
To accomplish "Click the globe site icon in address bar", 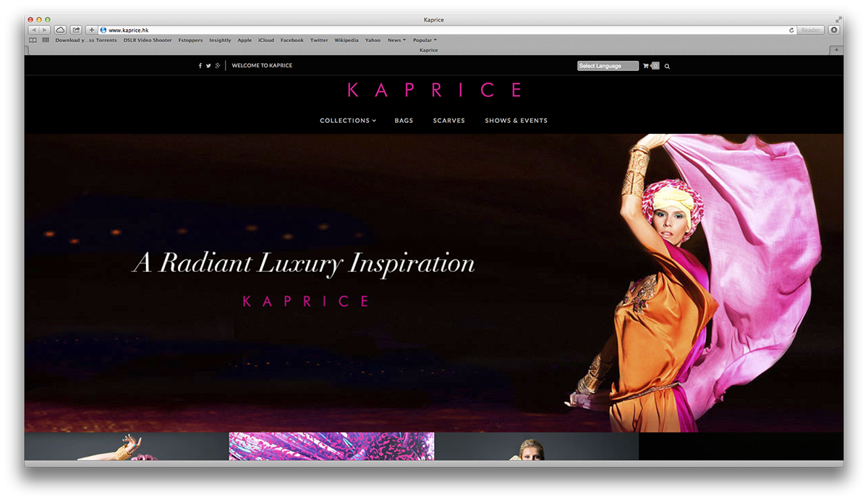I will click(103, 30).
